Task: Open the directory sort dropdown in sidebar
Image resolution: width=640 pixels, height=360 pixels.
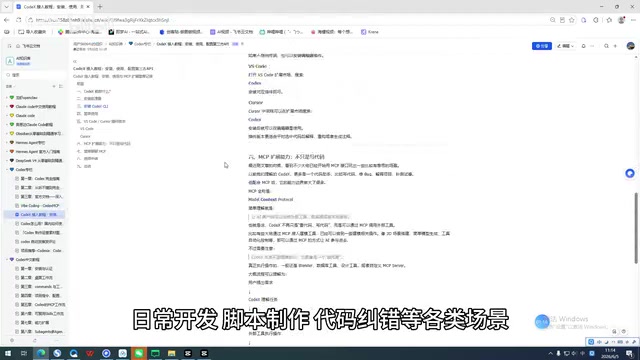Action: [x=10, y=87]
